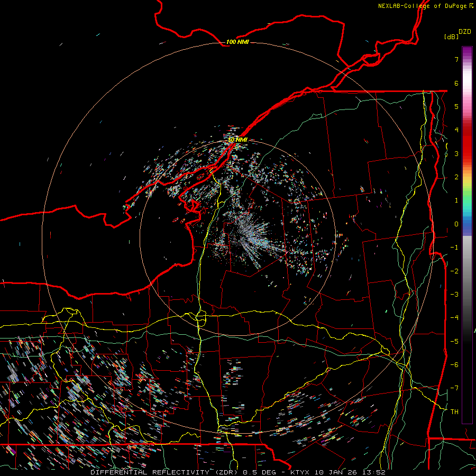The image size is (476, 476).
Task: Click the 0 value on color scale
Action: point(456,224)
